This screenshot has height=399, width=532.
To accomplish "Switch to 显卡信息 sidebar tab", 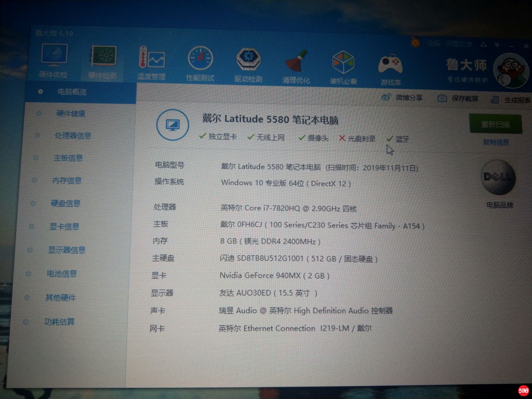I will pos(64,227).
